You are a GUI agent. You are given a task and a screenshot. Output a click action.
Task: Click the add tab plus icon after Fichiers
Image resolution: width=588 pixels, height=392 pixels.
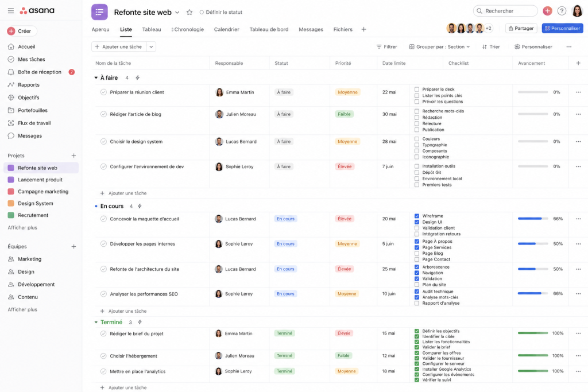coord(363,29)
